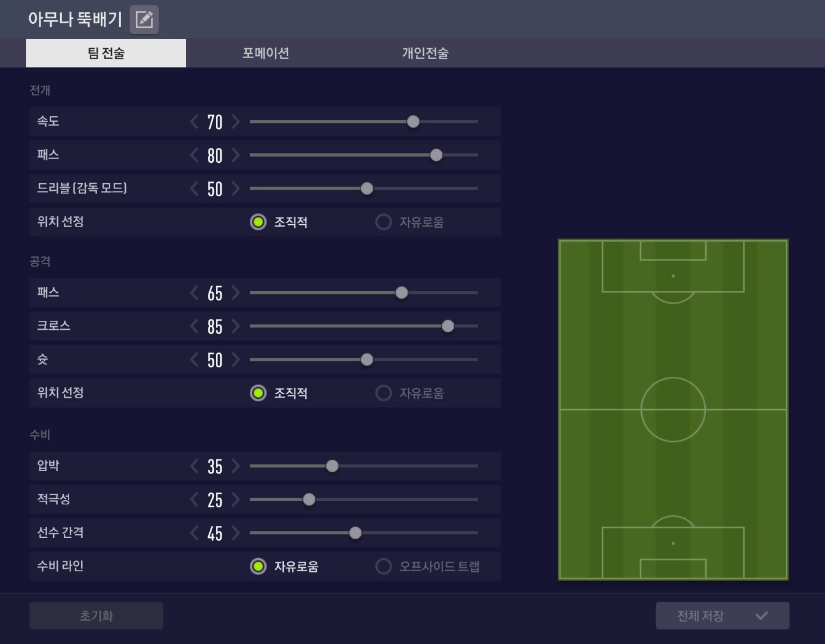Select 자유로움 option for 수비 라인
Screen dimensions: 825x644
pyautogui.click(x=258, y=566)
